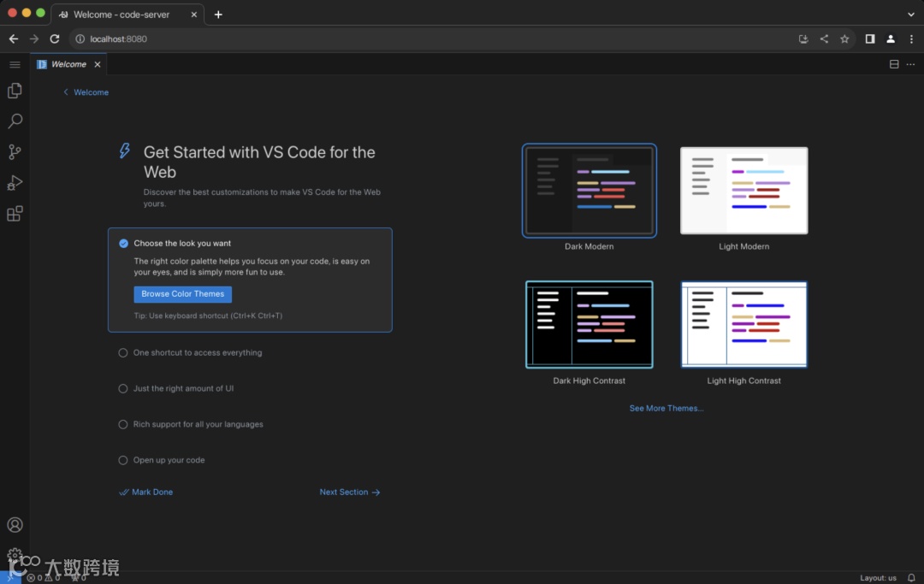
Task: Click the 'Layout: us' status bar entry
Action: [x=878, y=578]
